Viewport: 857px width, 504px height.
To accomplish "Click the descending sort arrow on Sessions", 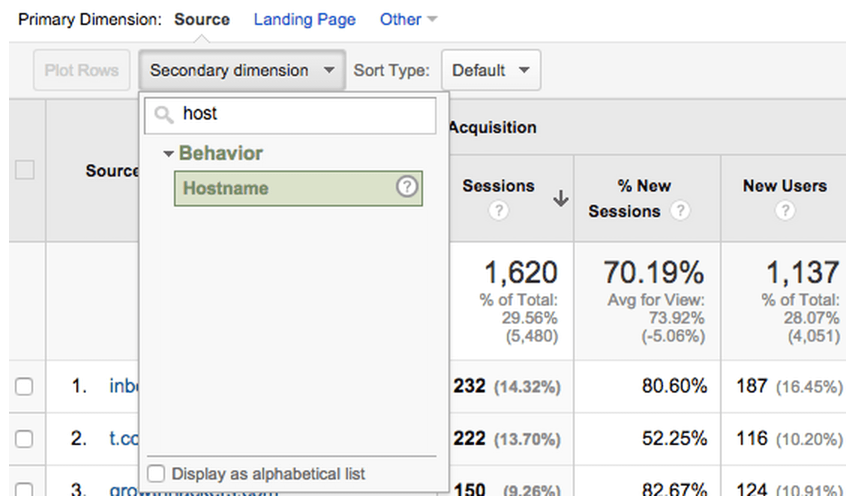I will pyautogui.click(x=561, y=200).
